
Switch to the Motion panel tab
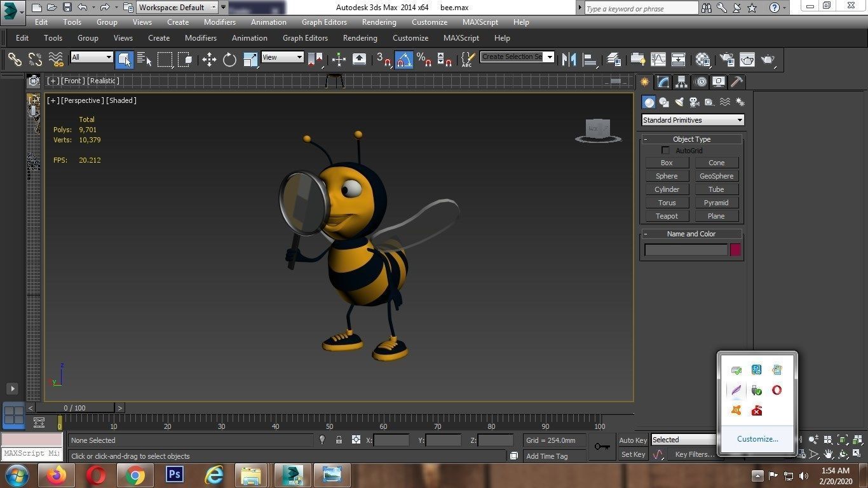click(x=700, y=82)
